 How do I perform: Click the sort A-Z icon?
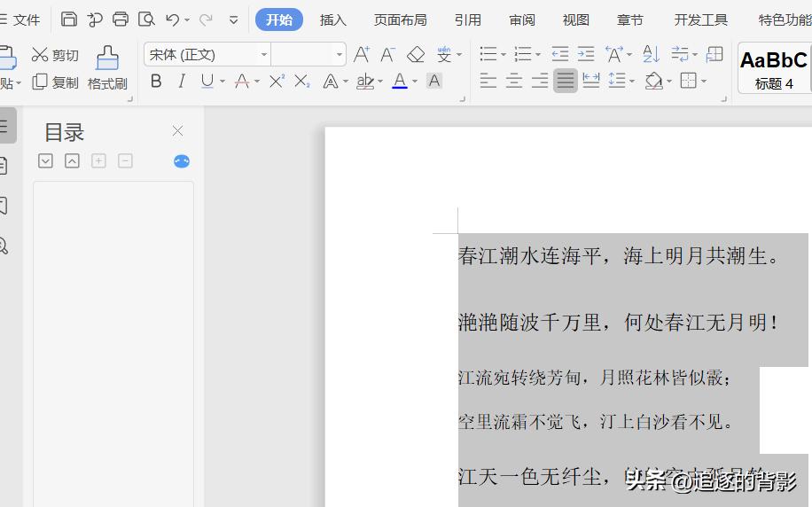click(x=651, y=54)
